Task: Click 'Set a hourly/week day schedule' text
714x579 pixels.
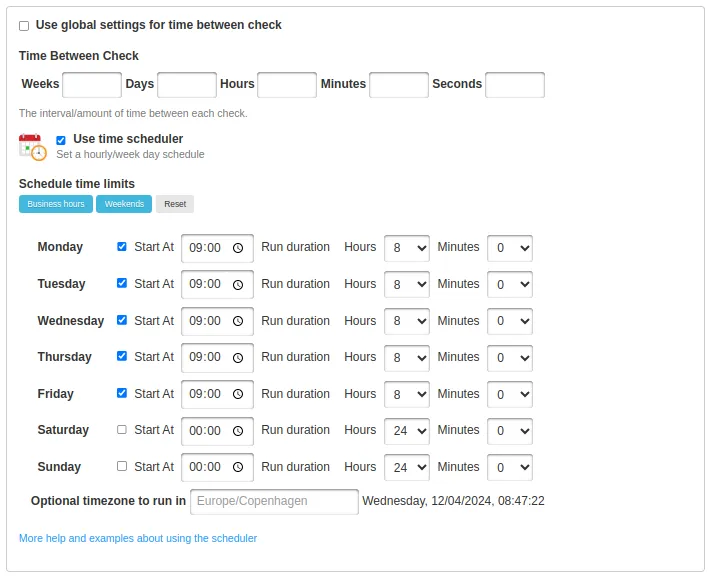Action: tap(130, 155)
